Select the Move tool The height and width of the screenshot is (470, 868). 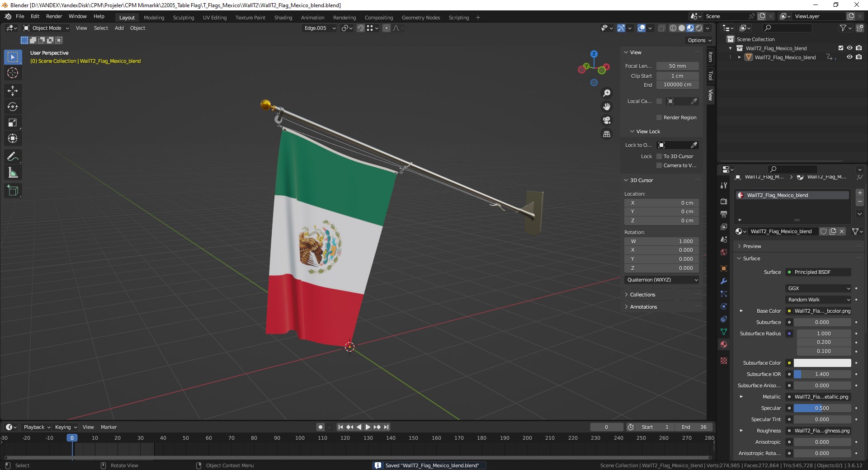(x=13, y=91)
